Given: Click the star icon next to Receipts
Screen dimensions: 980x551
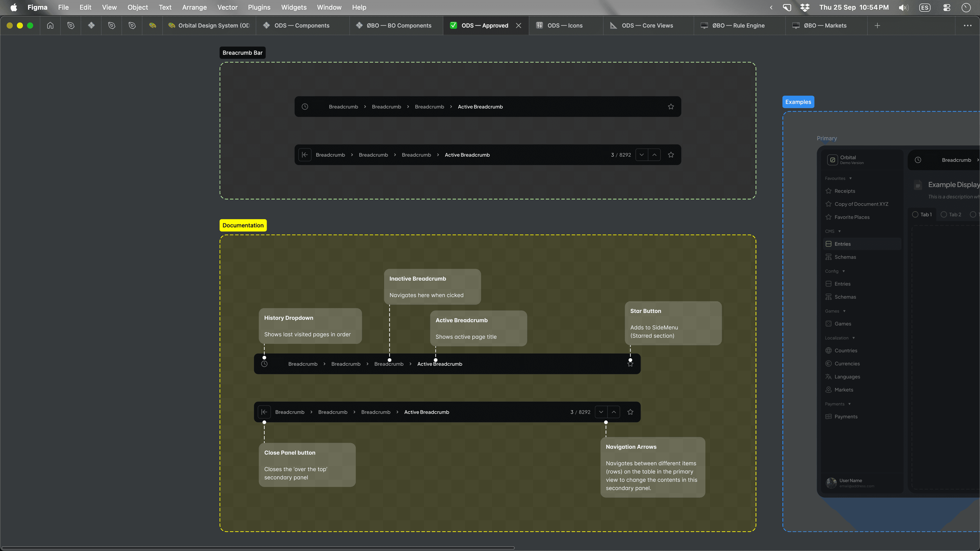Looking at the screenshot, I should pos(828,191).
